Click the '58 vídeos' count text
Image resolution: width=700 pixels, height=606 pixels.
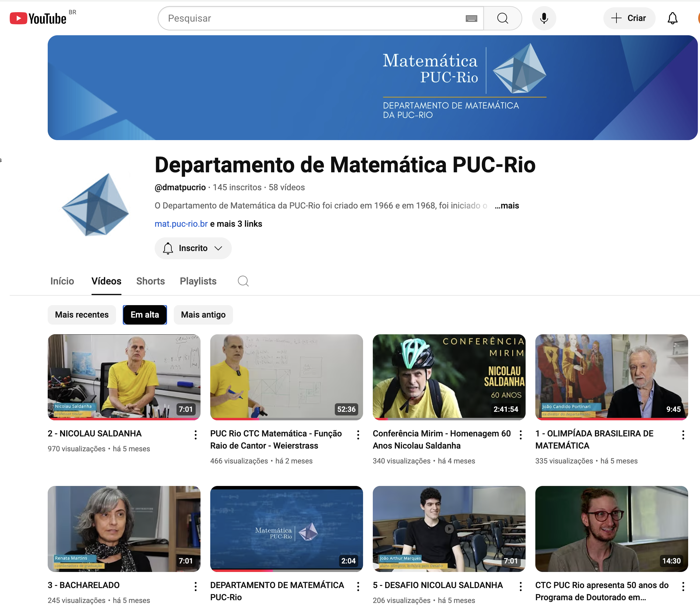coord(287,187)
